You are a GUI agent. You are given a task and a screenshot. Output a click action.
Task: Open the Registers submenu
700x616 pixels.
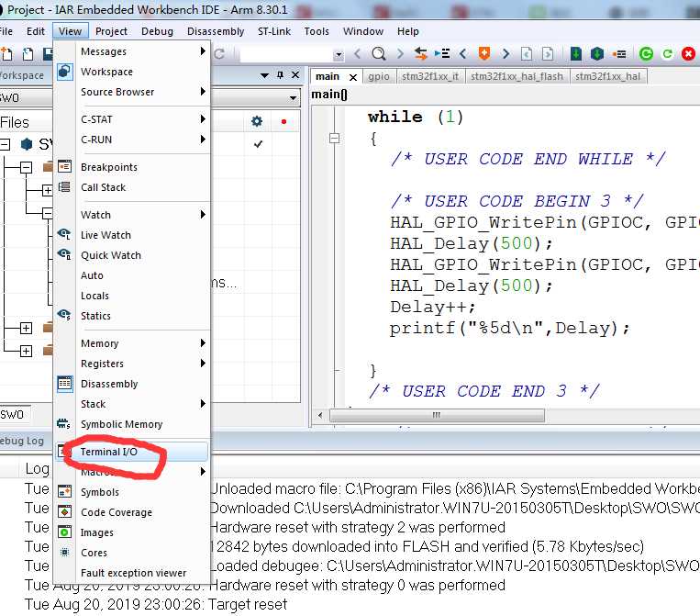point(132,364)
